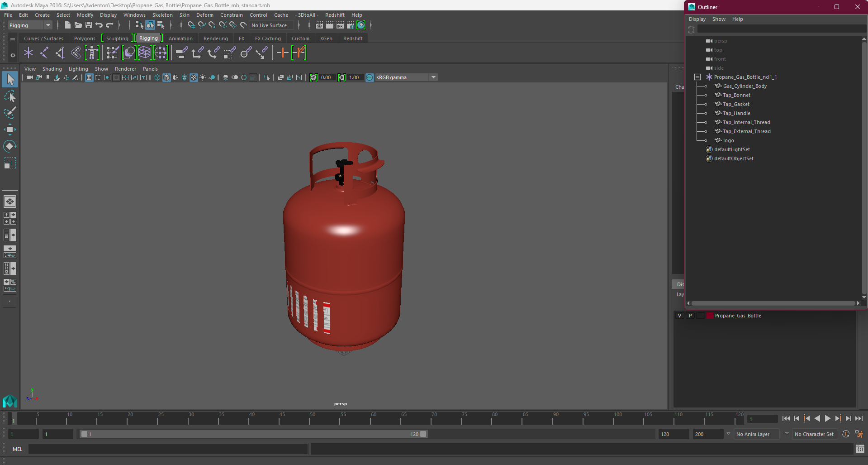Toggle wireframe shading in viewport
Image resolution: width=868 pixels, height=465 pixels.
(157, 77)
